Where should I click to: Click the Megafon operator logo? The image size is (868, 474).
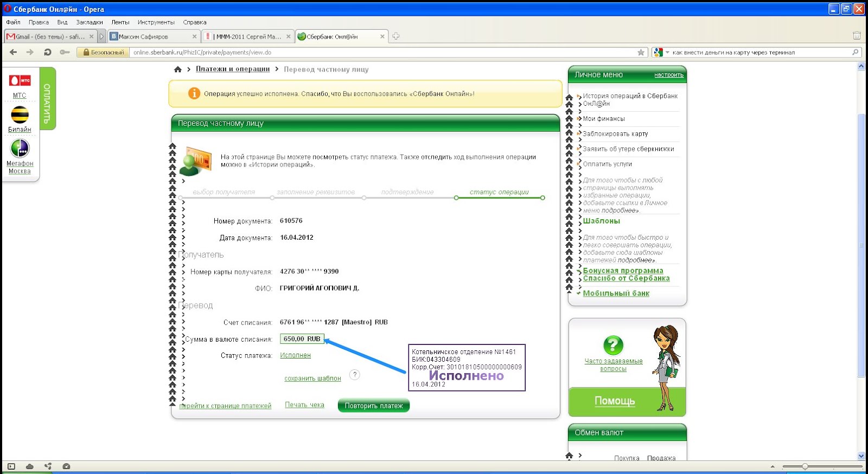pos(20,148)
